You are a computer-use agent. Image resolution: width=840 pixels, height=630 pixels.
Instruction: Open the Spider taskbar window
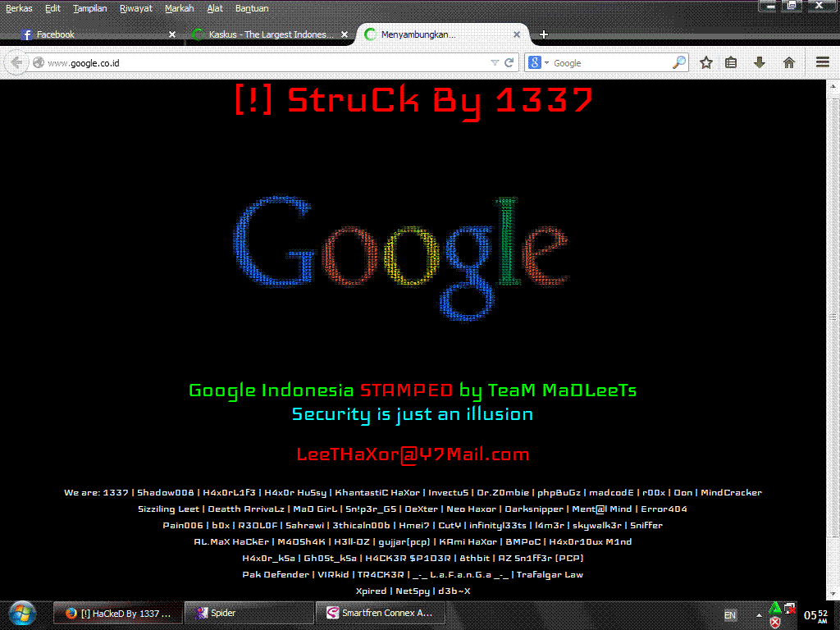249,614
